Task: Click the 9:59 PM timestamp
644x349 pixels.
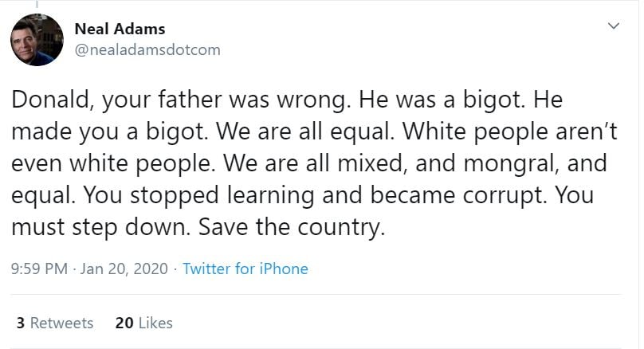Action: click(x=39, y=269)
